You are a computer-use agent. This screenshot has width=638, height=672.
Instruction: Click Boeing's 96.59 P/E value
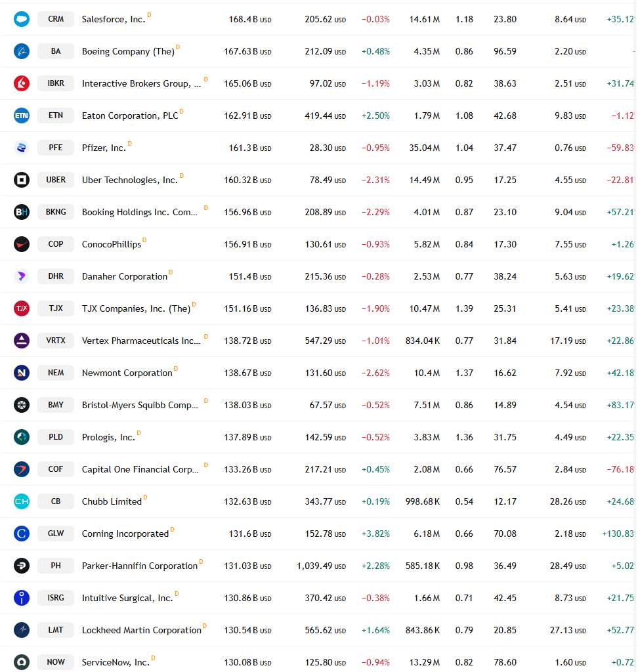click(x=505, y=51)
